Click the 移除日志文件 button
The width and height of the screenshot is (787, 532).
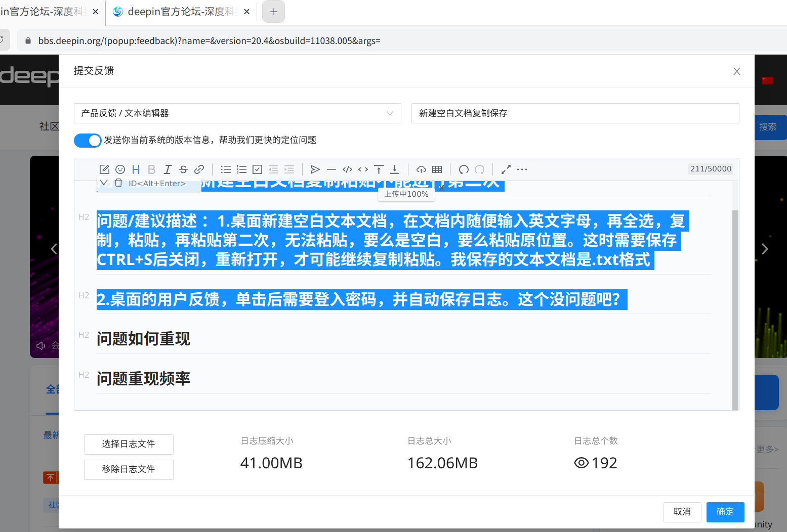click(129, 469)
